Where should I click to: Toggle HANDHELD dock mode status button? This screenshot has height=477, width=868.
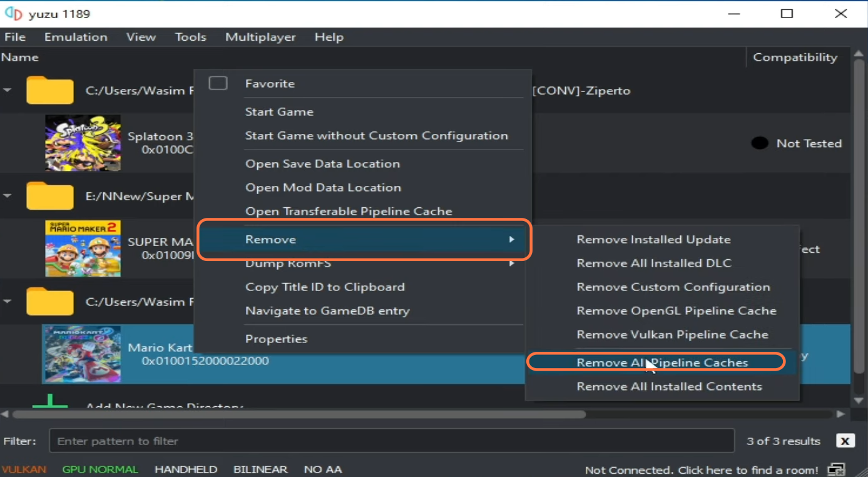click(186, 469)
